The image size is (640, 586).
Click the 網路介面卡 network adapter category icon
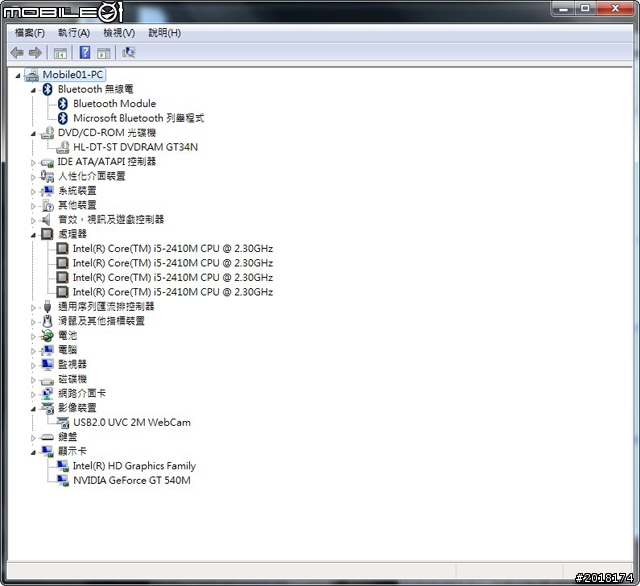tap(47, 394)
